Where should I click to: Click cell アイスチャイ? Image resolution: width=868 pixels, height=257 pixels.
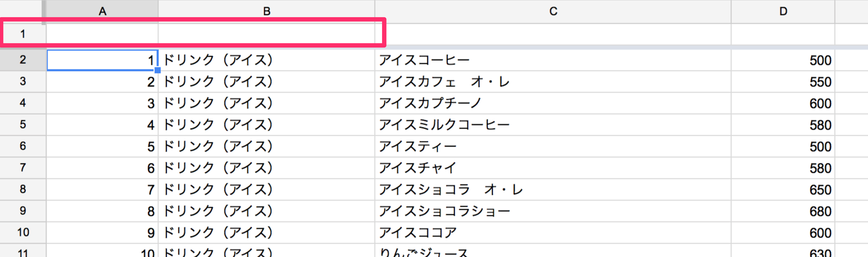coord(553,168)
